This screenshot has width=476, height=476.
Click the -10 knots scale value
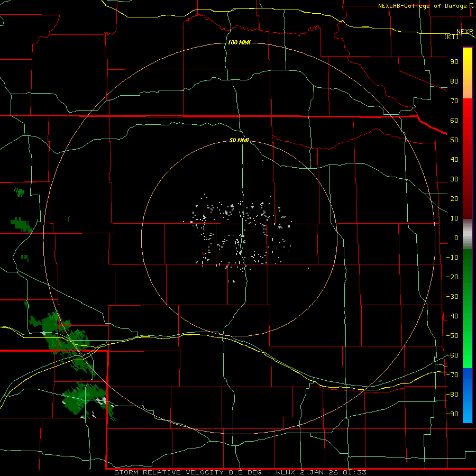point(452,258)
